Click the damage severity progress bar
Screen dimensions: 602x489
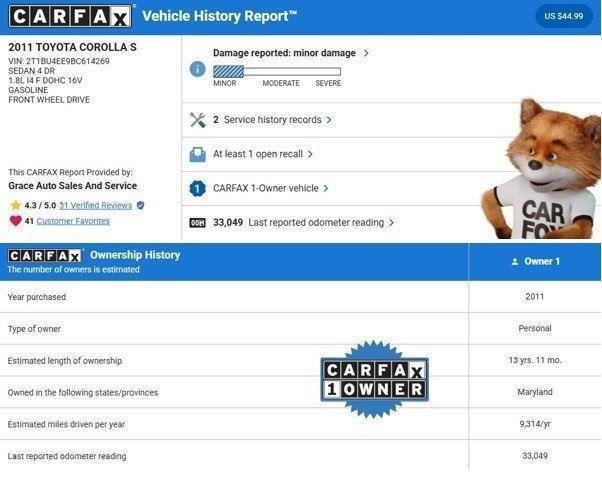(277, 72)
